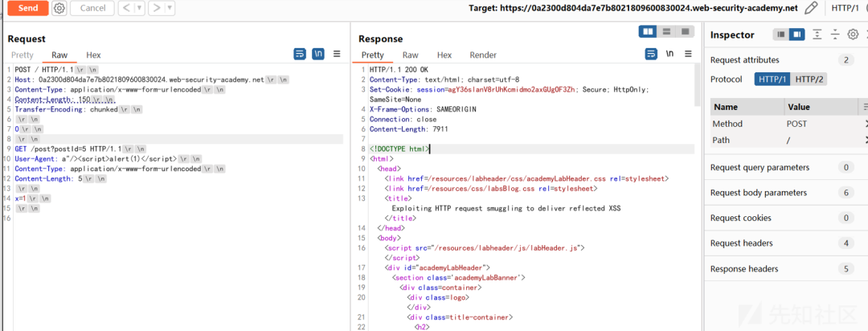Go to next request with forward arrow
The image size is (868, 331).
pyautogui.click(x=158, y=8)
